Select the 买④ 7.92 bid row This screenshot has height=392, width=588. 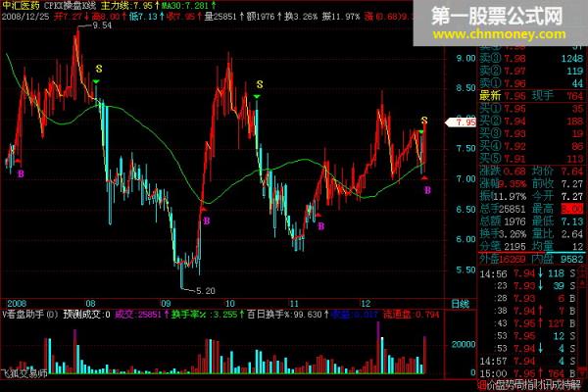click(532, 146)
